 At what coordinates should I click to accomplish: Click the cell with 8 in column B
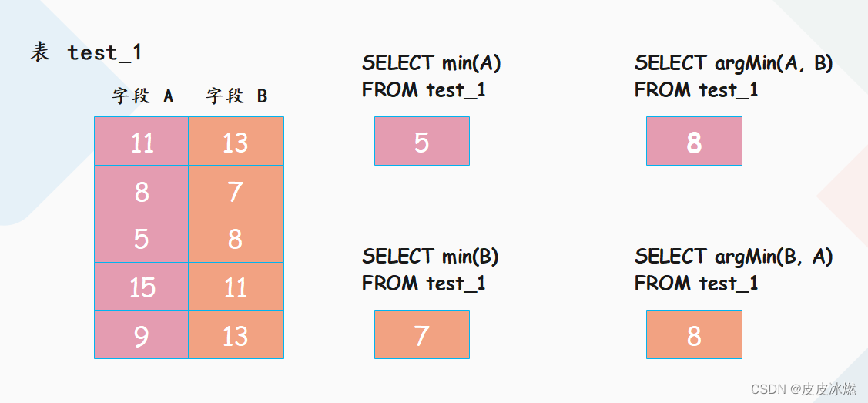pyautogui.click(x=236, y=237)
